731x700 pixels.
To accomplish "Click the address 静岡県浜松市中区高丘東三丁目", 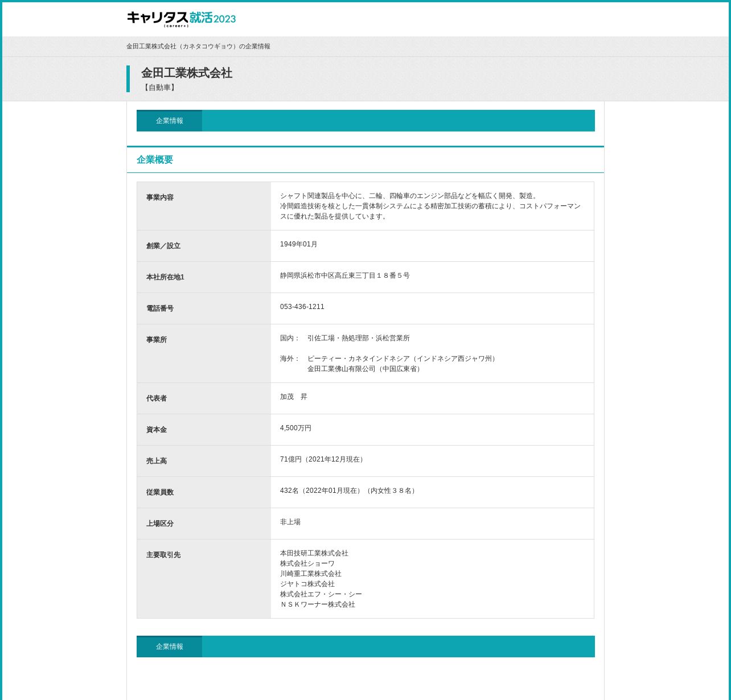I will tap(345, 275).
